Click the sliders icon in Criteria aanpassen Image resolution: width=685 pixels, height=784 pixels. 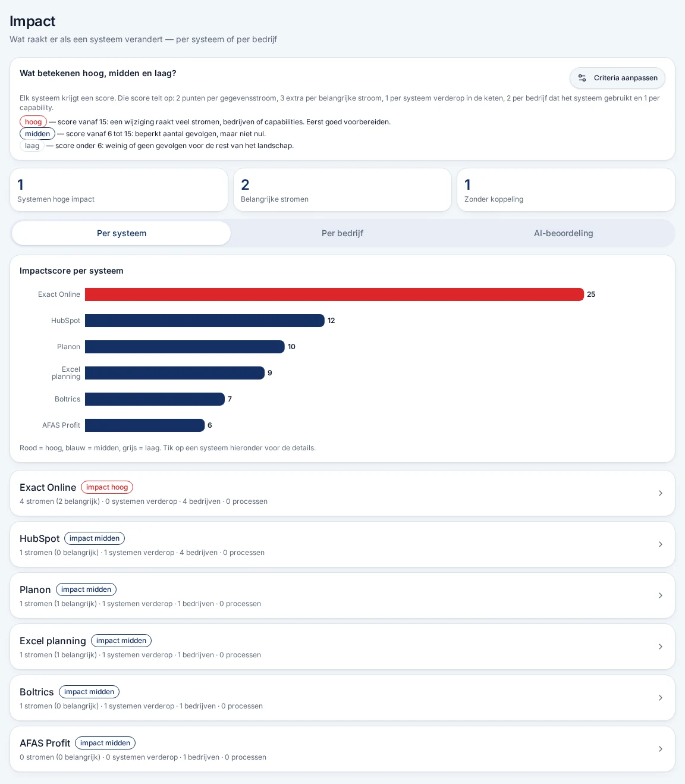pos(582,78)
